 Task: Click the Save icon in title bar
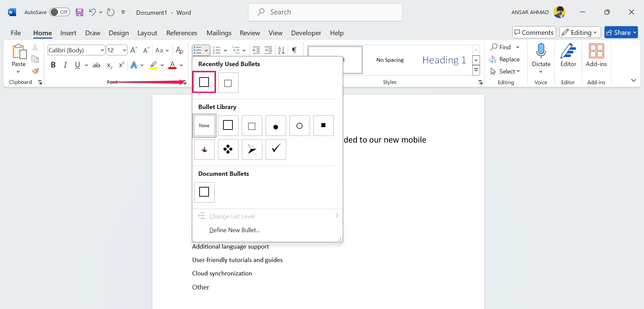coord(79,12)
